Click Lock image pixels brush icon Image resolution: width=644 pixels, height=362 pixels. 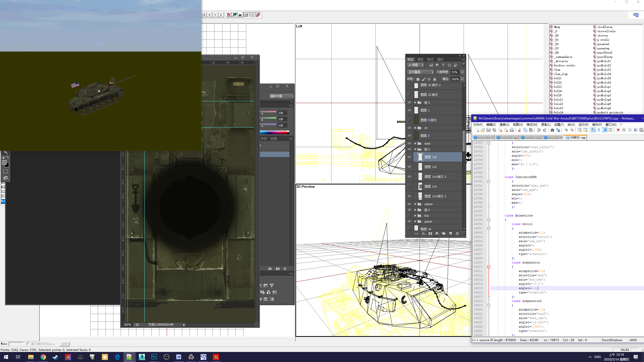point(424,79)
